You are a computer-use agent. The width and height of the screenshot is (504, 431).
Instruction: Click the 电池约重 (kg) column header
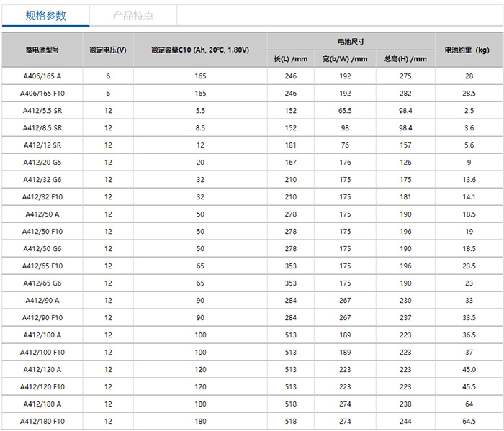tap(469, 50)
